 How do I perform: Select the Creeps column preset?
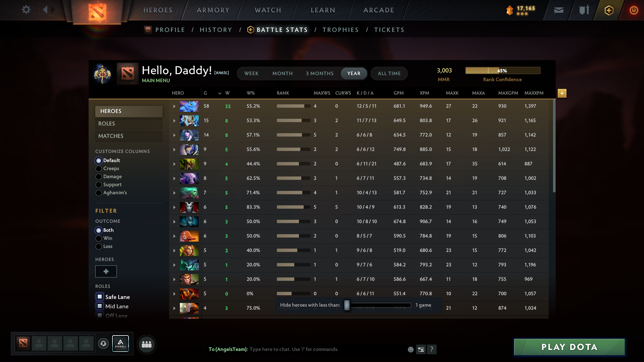click(99, 168)
